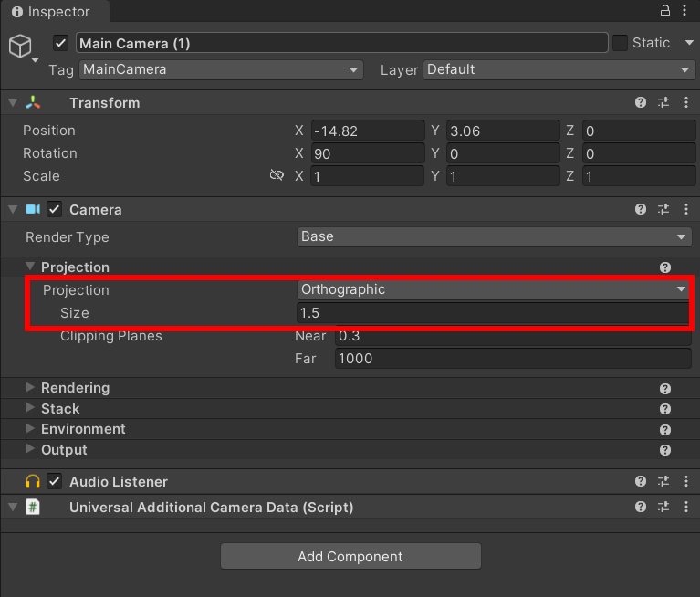Open Camera component help reference
Viewport: 700px width, 597px height.
641,209
